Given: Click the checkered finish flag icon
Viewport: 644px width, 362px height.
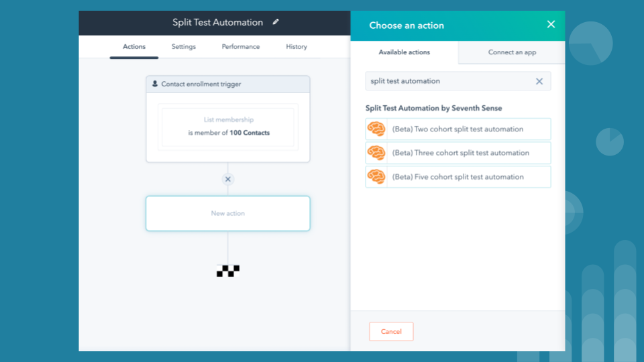Looking at the screenshot, I should [228, 271].
